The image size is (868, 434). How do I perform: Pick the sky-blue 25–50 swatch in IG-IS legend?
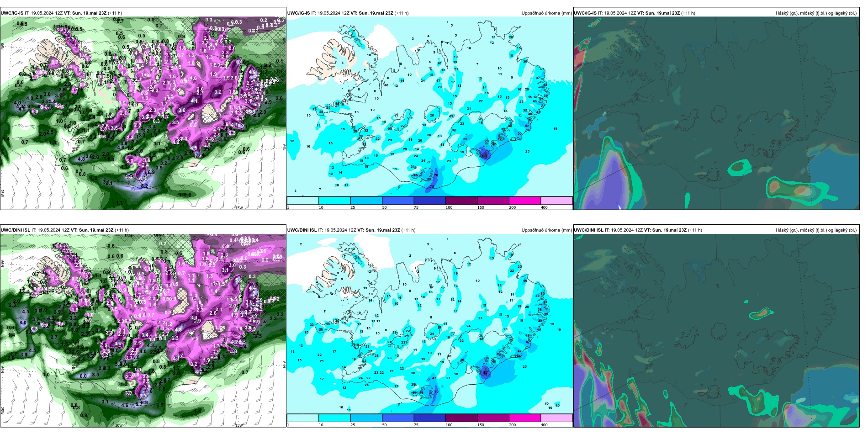[x=366, y=201]
